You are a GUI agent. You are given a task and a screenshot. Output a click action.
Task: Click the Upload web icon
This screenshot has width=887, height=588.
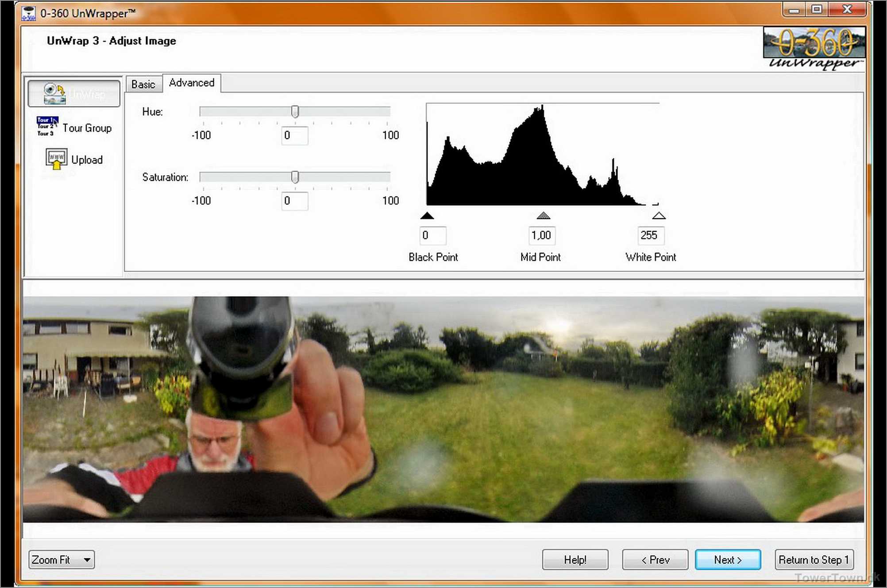click(x=56, y=159)
